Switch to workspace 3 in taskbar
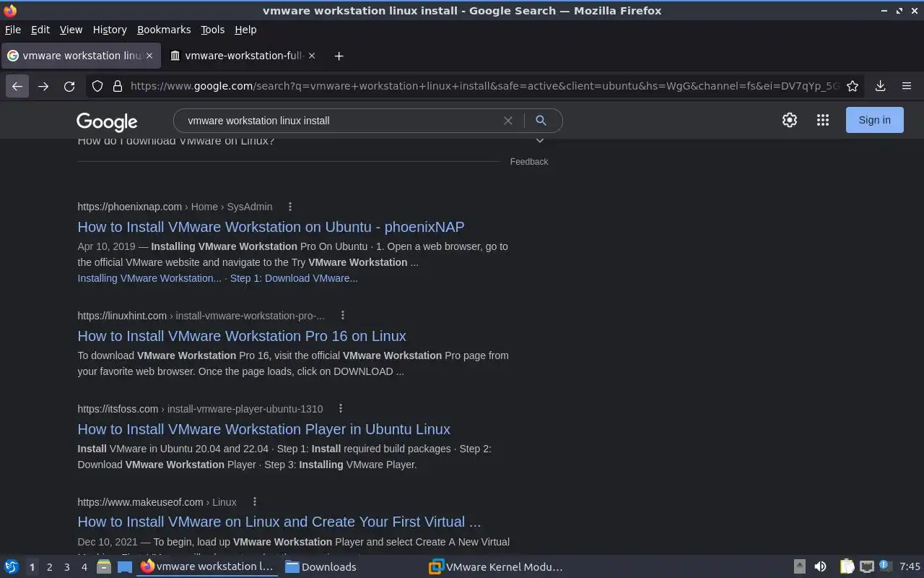 [66, 567]
